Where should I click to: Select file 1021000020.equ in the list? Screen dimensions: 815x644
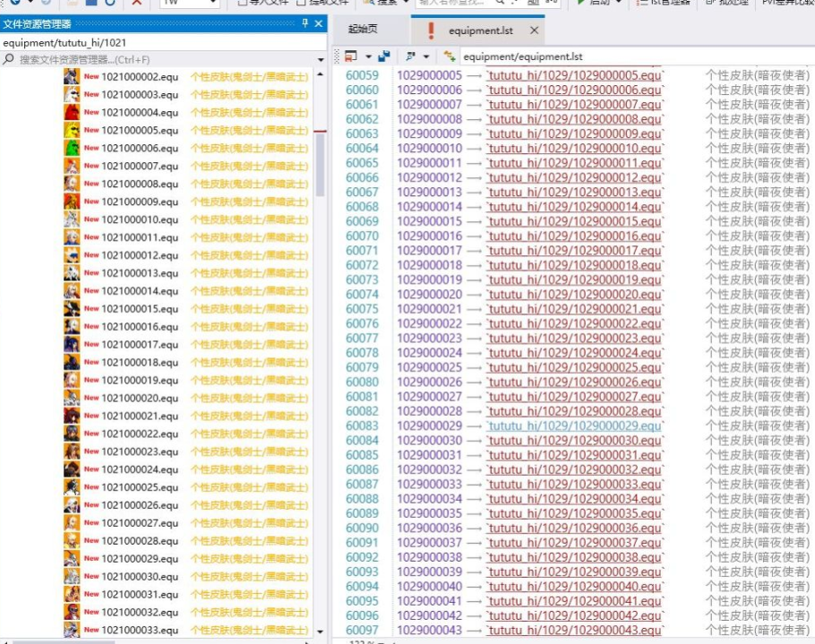(140, 399)
